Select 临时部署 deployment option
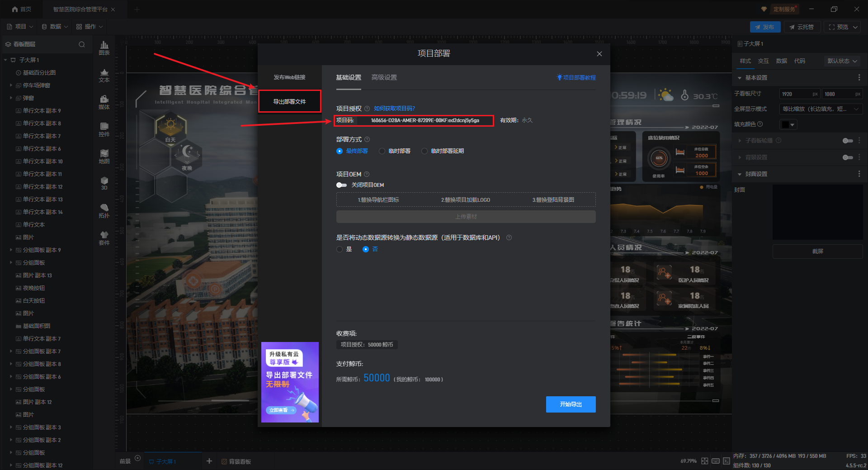Screen dimensions: 868x470 pos(395,151)
